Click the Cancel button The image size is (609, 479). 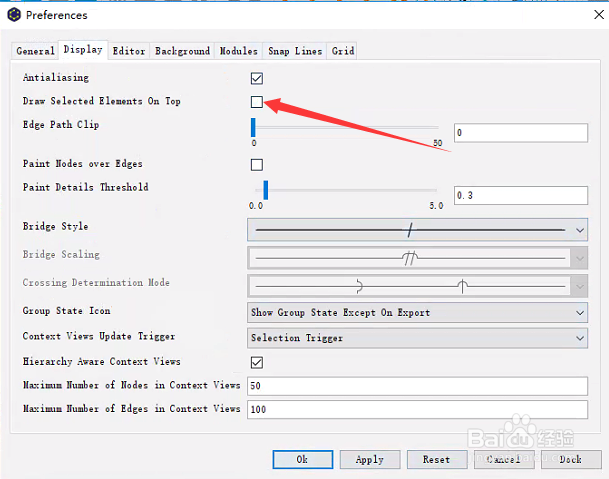[504, 460]
